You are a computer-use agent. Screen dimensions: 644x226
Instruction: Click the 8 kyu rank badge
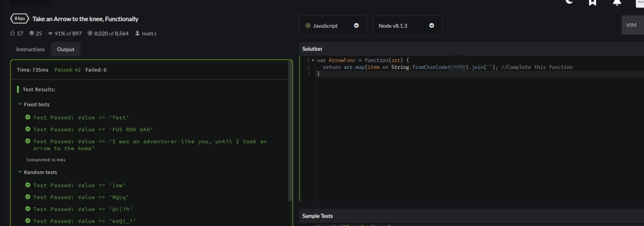coord(20,19)
